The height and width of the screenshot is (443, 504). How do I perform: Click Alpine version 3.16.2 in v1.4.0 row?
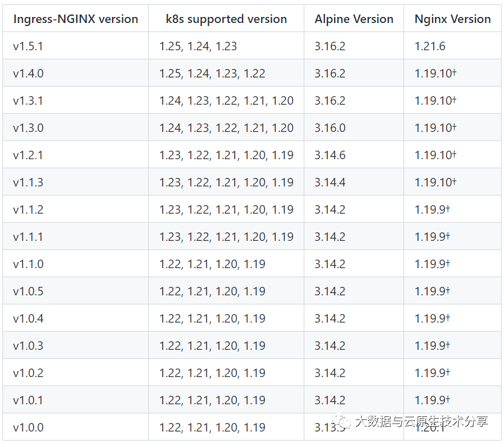pyautogui.click(x=354, y=73)
